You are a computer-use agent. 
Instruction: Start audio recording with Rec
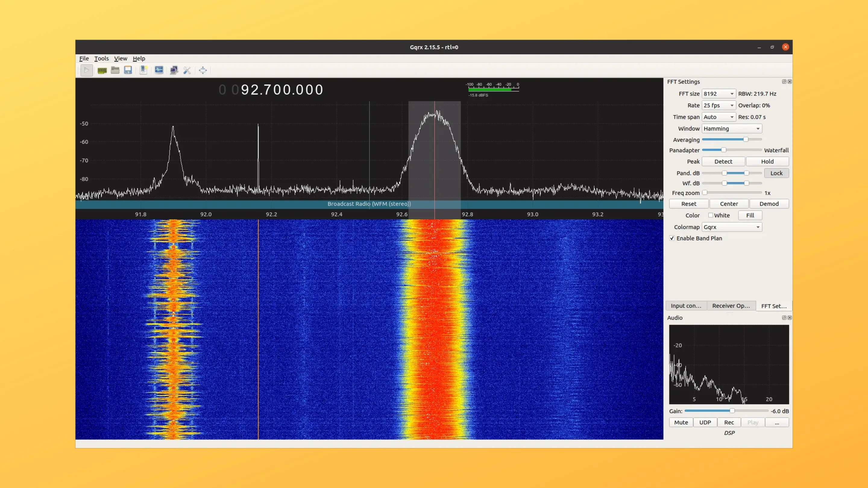pyautogui.click(x=729, y=422)
